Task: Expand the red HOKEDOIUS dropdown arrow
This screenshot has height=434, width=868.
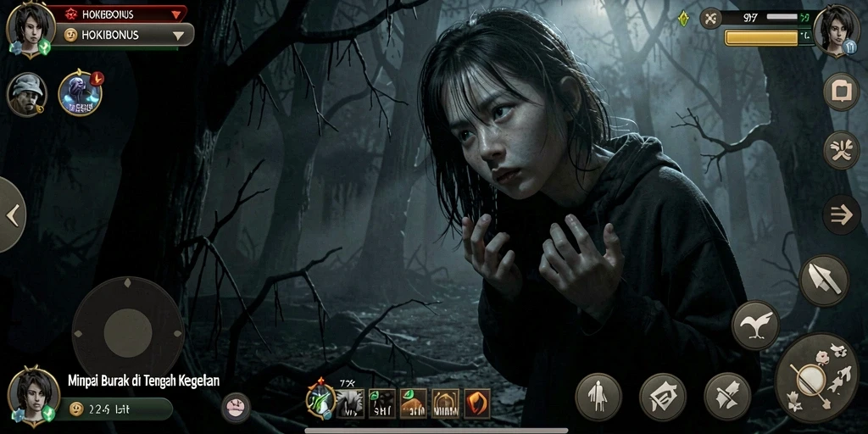Action: (x=176, y=15)
